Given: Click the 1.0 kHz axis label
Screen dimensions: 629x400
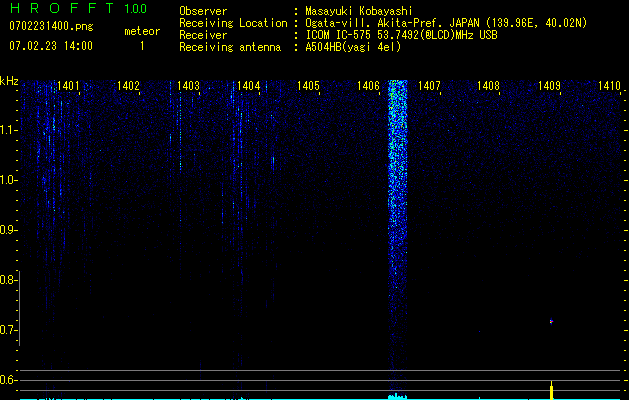Looking at the screenshot, I should [7, 180].
